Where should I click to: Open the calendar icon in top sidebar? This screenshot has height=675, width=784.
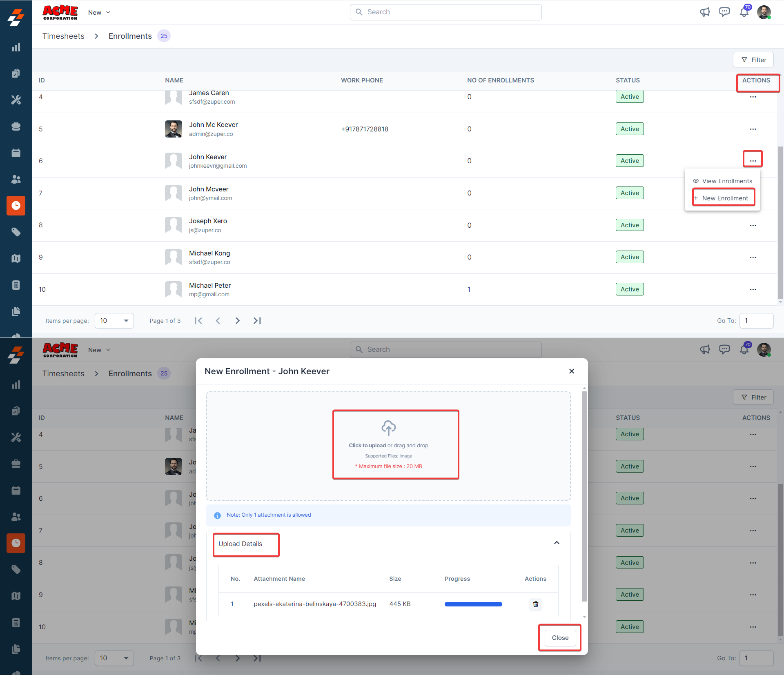pyautogui.click(x=16, y=153)
